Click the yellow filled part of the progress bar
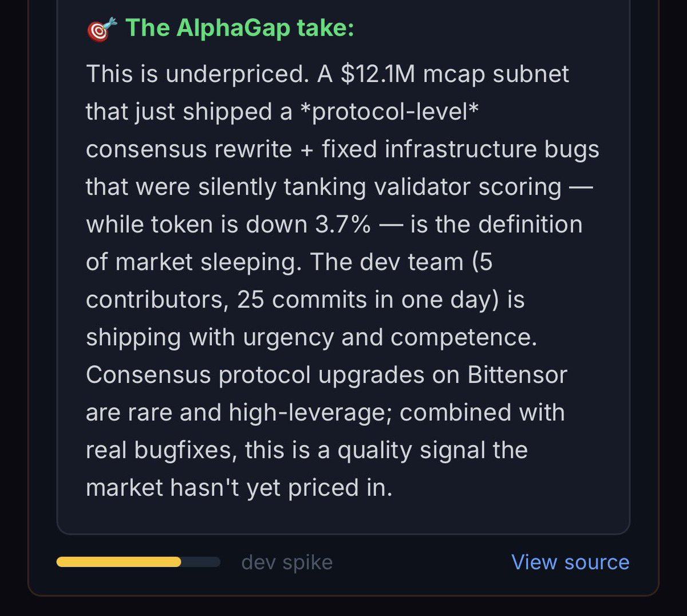This screenshot has height=616, width=687. point(119,562)
